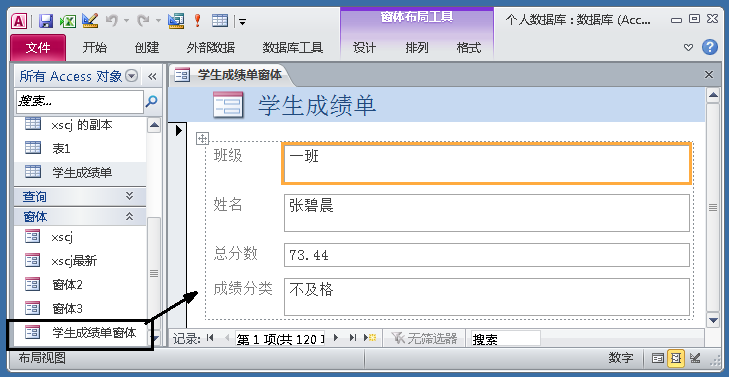Open the 排列 tab under form layout tools
The width and height of the screenshot is (729, 377).
coord(417,47)
